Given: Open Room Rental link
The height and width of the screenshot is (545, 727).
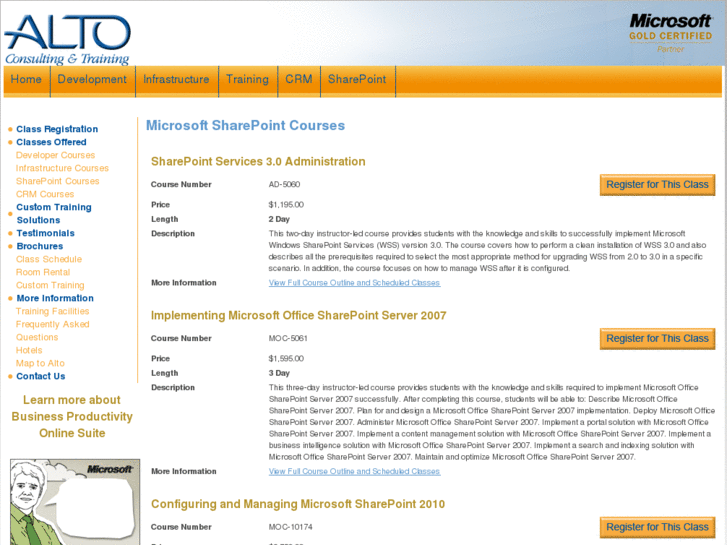Looking at the screenshot, I should 43,272.
